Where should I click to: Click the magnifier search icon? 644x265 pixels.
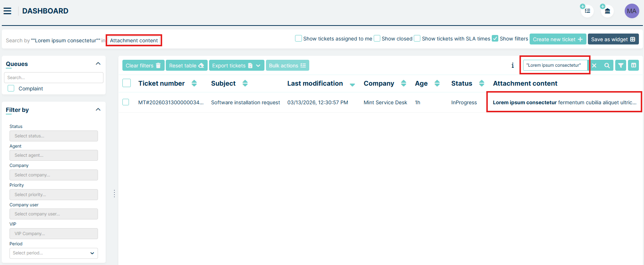click(x=607, y=66)
